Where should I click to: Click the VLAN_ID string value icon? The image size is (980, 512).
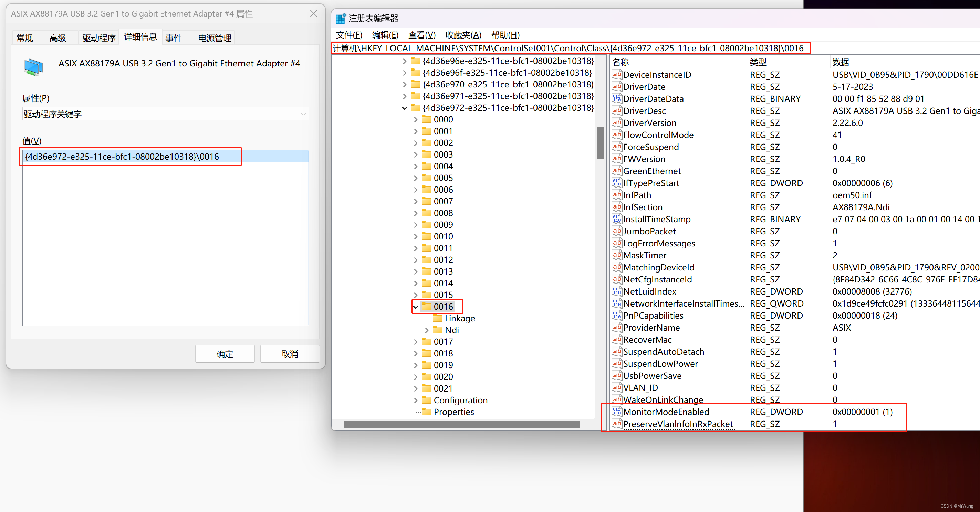click(x=617, y=388)
